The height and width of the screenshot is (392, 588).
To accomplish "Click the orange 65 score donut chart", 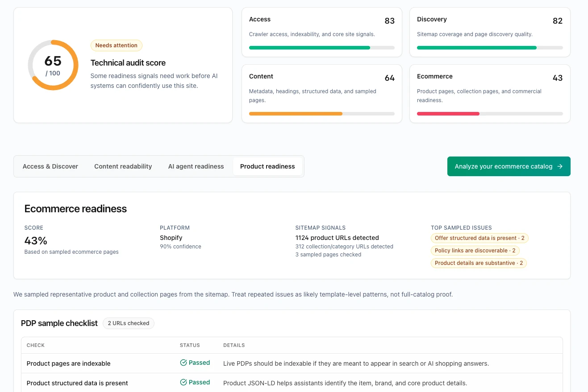I will tap(53, 65).
